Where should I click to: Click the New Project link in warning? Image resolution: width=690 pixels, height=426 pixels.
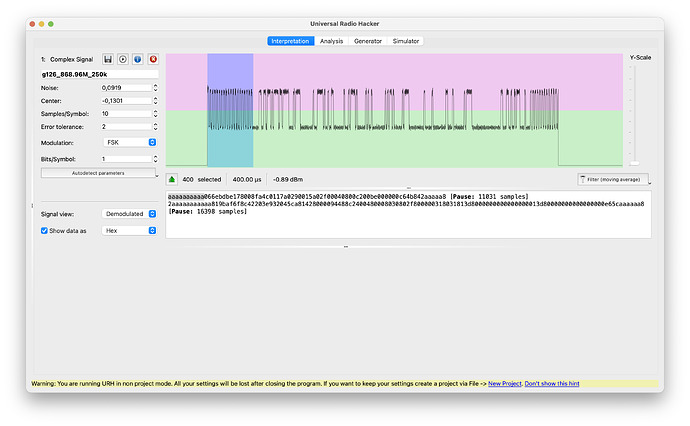coord(505,383)
